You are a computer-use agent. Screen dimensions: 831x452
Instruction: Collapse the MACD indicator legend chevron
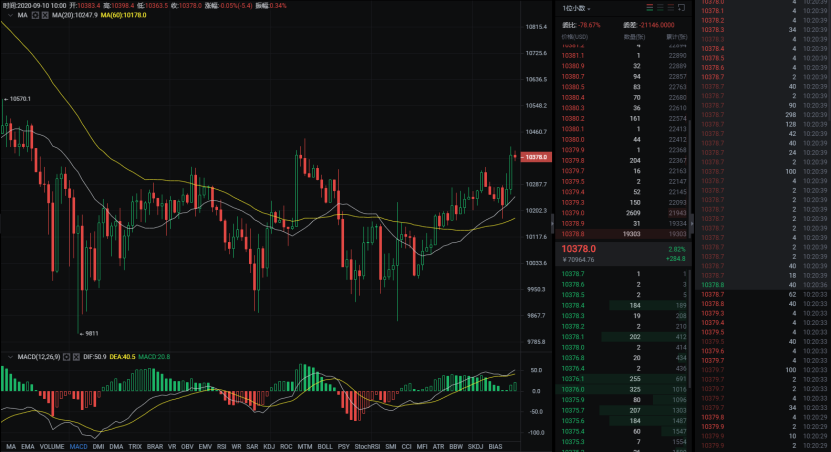pyautogui.click(x=10, y=357)
